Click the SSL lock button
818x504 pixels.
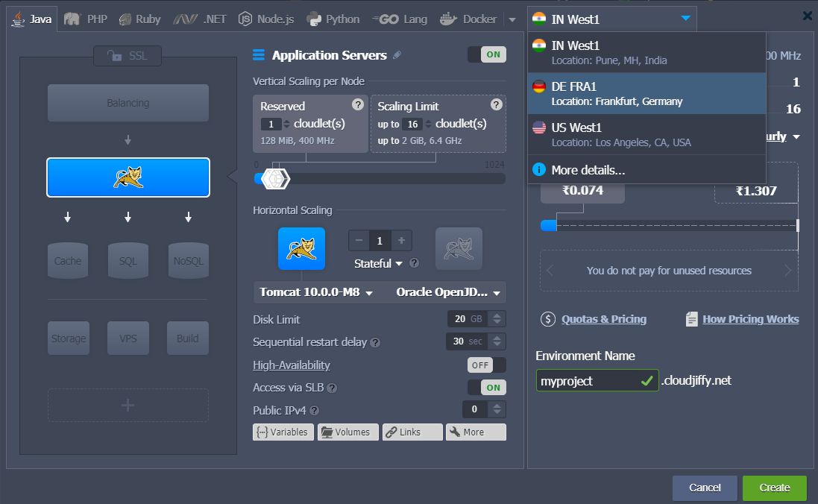128,56
